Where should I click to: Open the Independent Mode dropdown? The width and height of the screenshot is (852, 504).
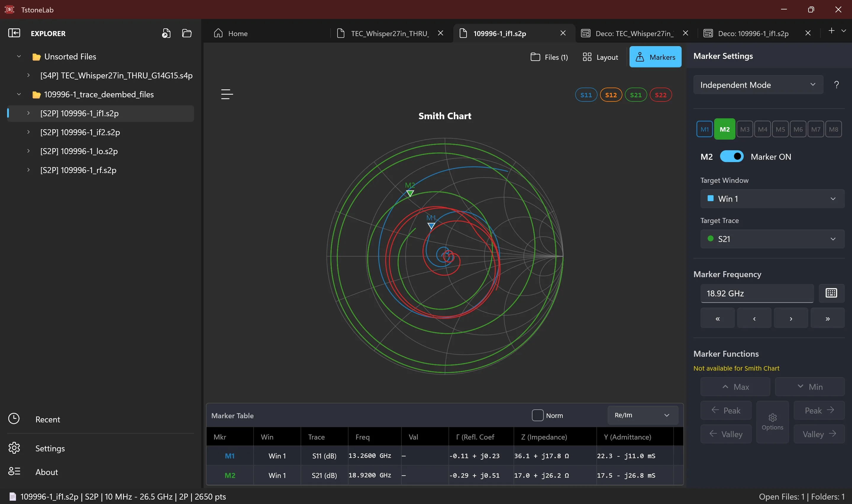[758, 85]
